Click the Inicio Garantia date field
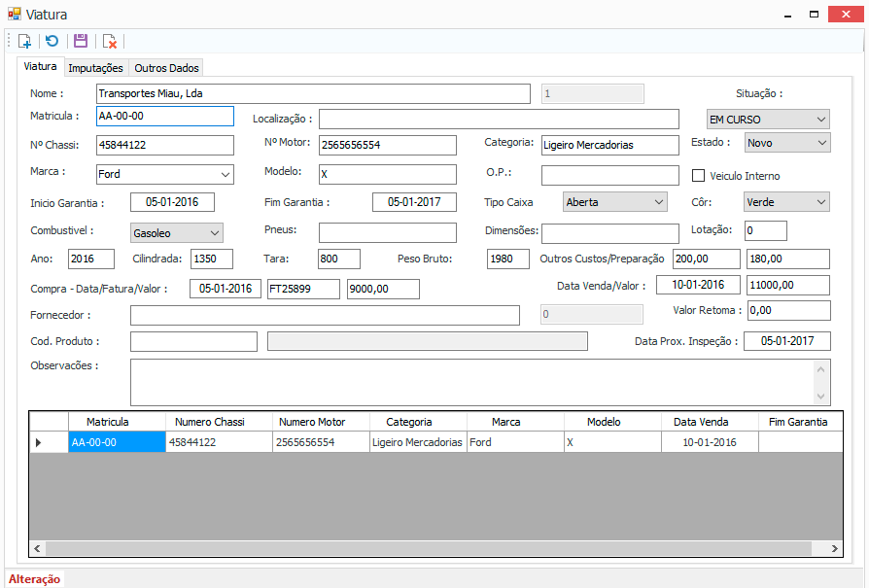 (172, 202)
